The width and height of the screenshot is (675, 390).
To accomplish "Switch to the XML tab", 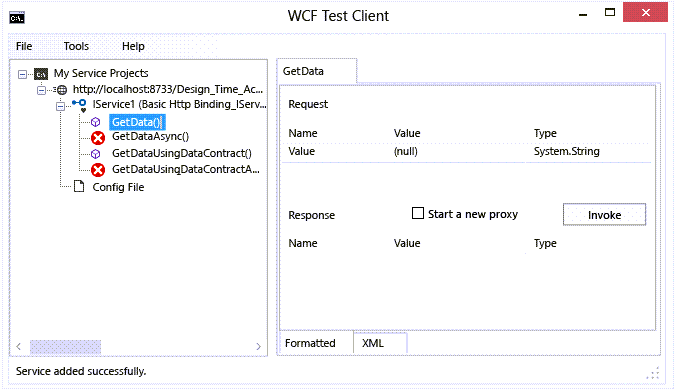I will [380, 343].
